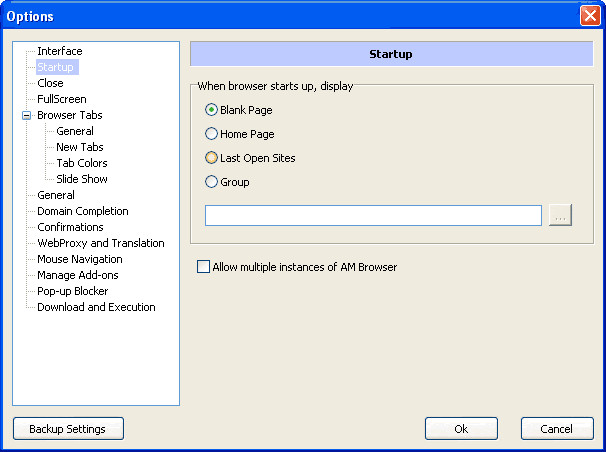Viewport: 606px width, 452px height.
Task: Click the Cancel button
Action: pos(557,428)
